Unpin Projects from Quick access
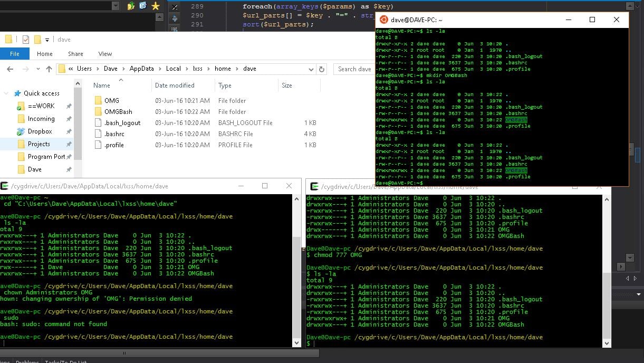 click(x=69, y=144)
